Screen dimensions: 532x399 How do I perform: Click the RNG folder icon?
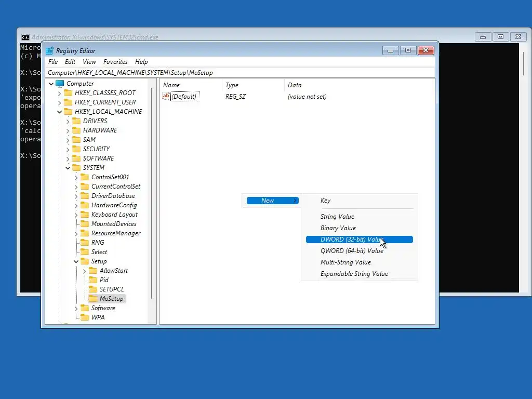[85, 243]
